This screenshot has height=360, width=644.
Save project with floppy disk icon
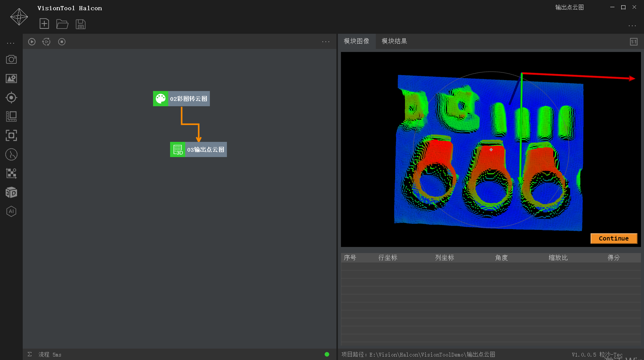(81, 24)
